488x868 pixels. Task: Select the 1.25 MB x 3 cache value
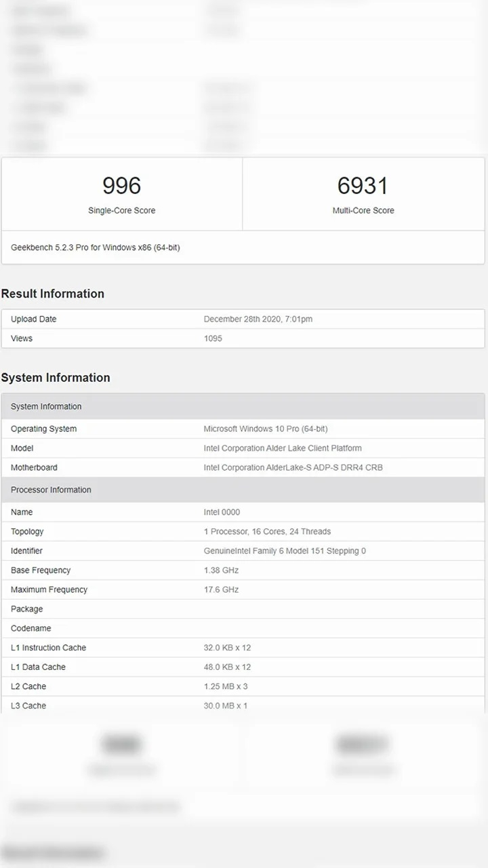pyautogui.click(x=226, y=686)
